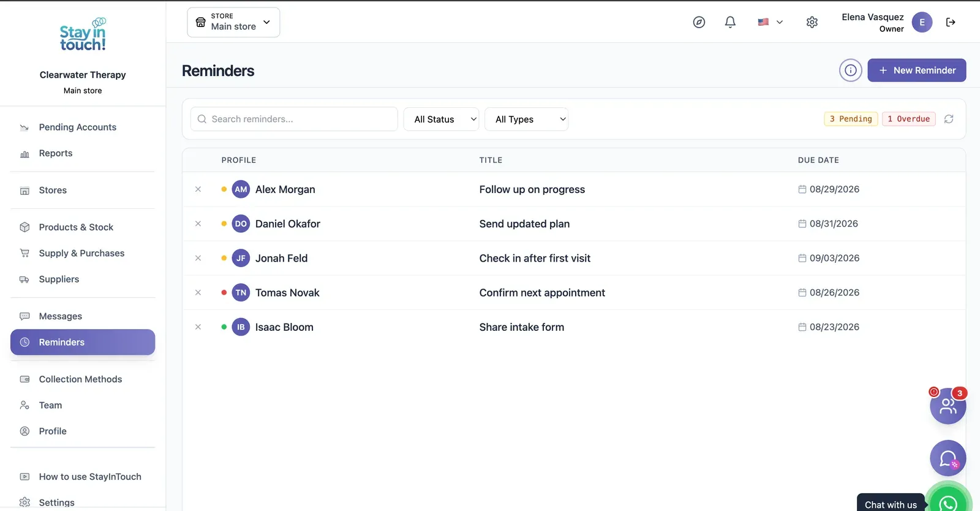Go to Pending Accounts in sidebar
Viewport: 980px width, 511px height.
[83, 127]
